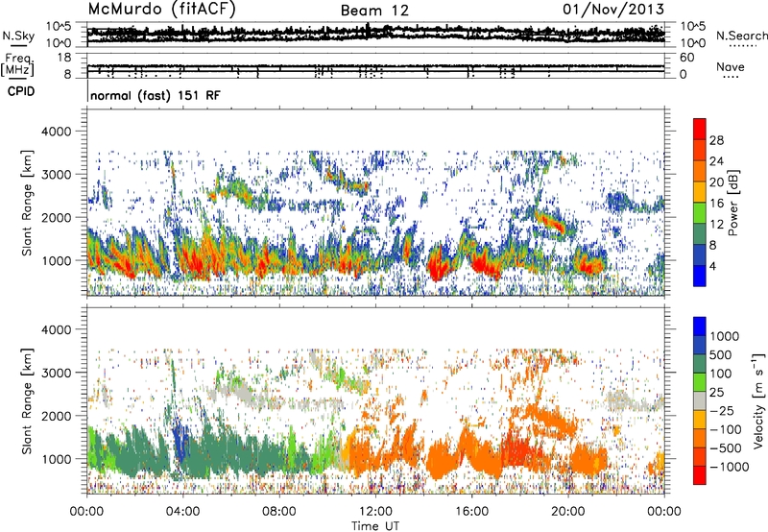Click the 'McMurdo (fitACF)' title text
This screenshot has width=768, height=532.
tap(161, 10)
